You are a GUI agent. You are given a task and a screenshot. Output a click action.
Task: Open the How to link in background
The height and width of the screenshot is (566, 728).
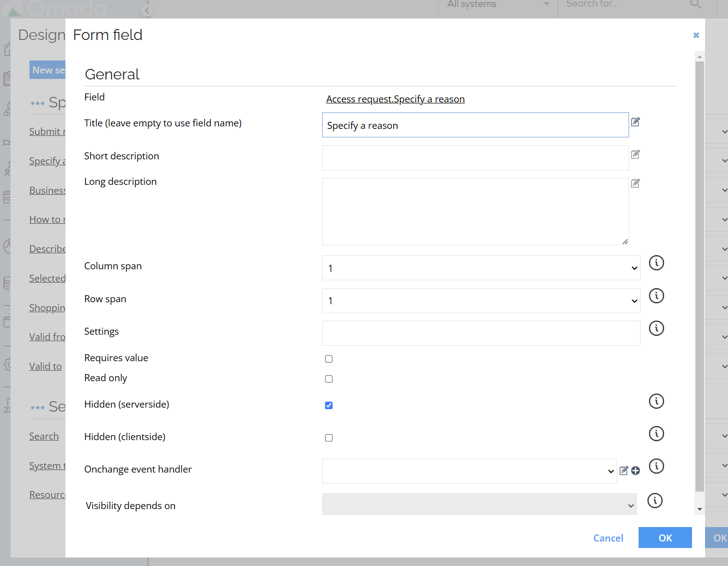tap(47, 219)
